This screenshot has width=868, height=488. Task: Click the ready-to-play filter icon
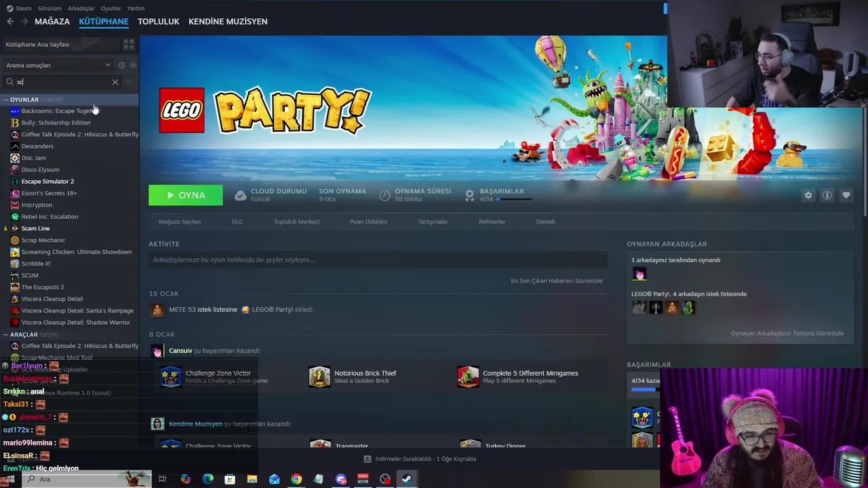pos(133,65)
